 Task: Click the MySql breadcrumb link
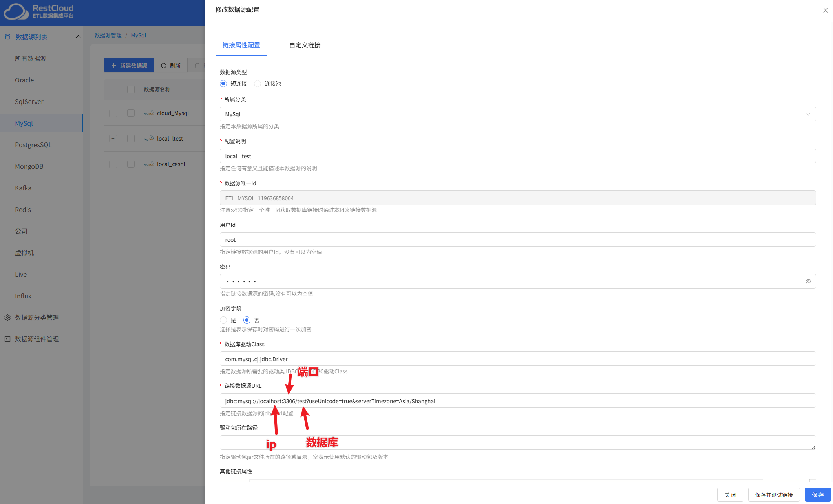138,35
